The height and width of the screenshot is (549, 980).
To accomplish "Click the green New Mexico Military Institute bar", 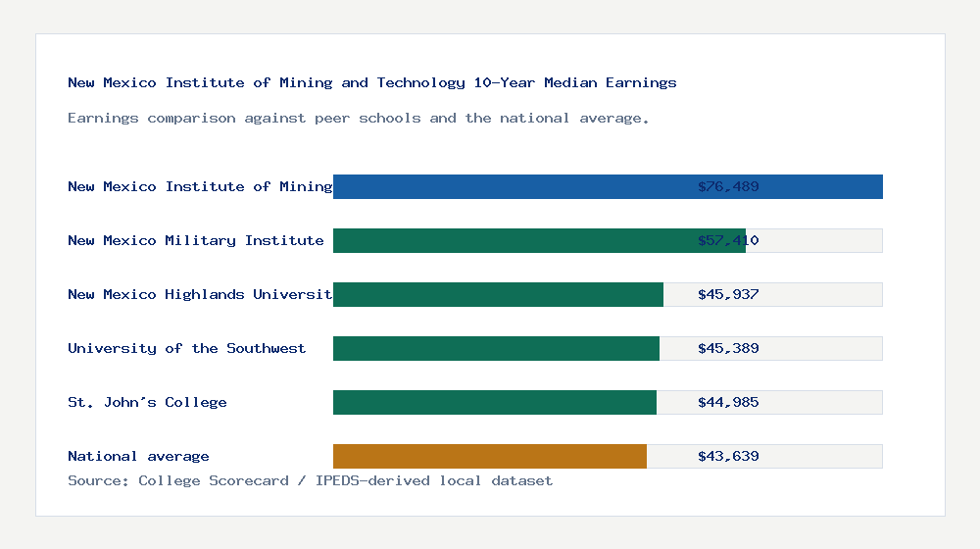I will click(539, 240).
